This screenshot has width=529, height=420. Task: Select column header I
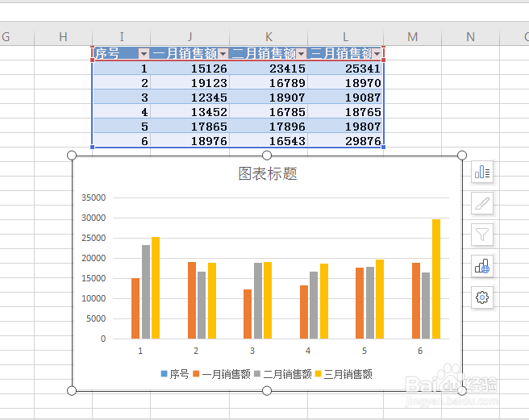click(x=122, y=36)
